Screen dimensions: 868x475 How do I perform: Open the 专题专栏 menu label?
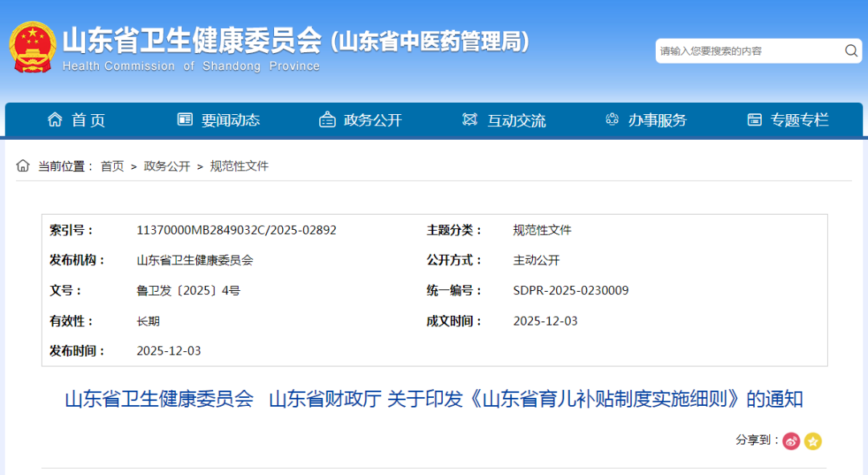[x=799, y=120]
